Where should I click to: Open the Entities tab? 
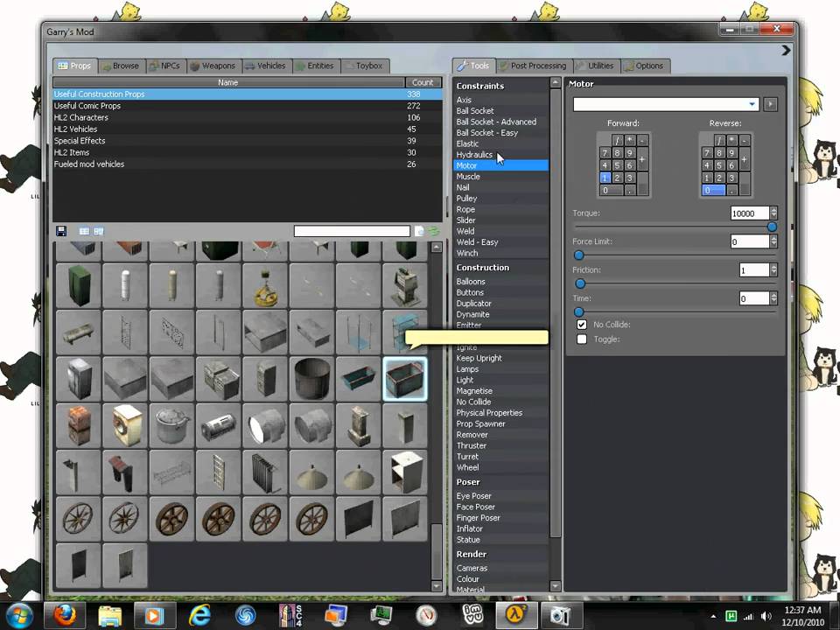click(x=316, y=66)
